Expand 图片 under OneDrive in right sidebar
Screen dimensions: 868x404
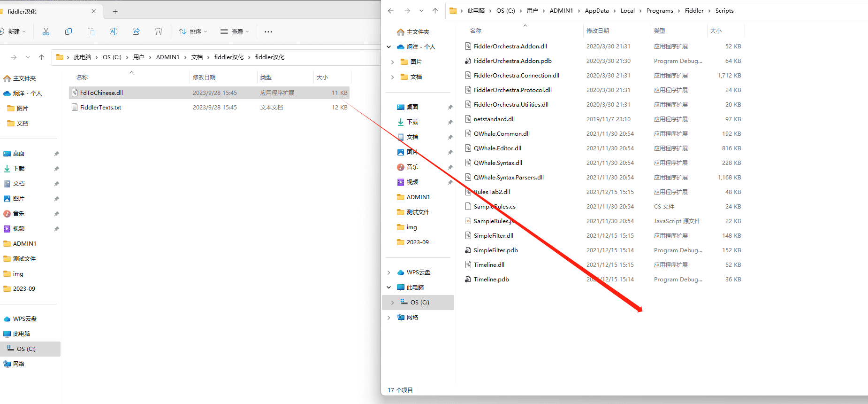tap(393, 62)
